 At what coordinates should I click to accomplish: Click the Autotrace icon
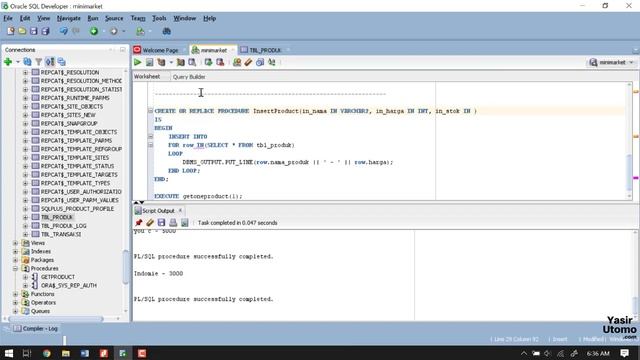[x=180, y=62]
